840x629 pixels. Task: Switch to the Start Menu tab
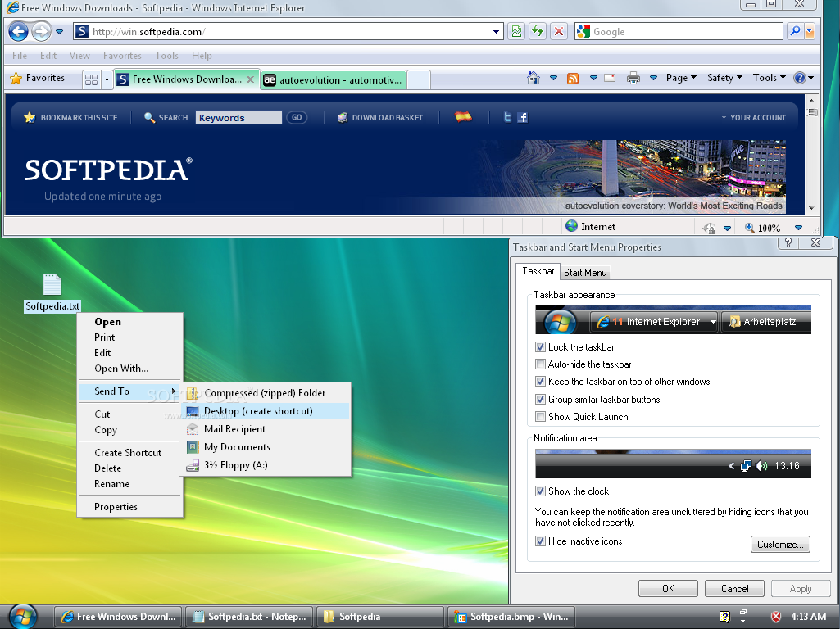[x=585, y=273]
